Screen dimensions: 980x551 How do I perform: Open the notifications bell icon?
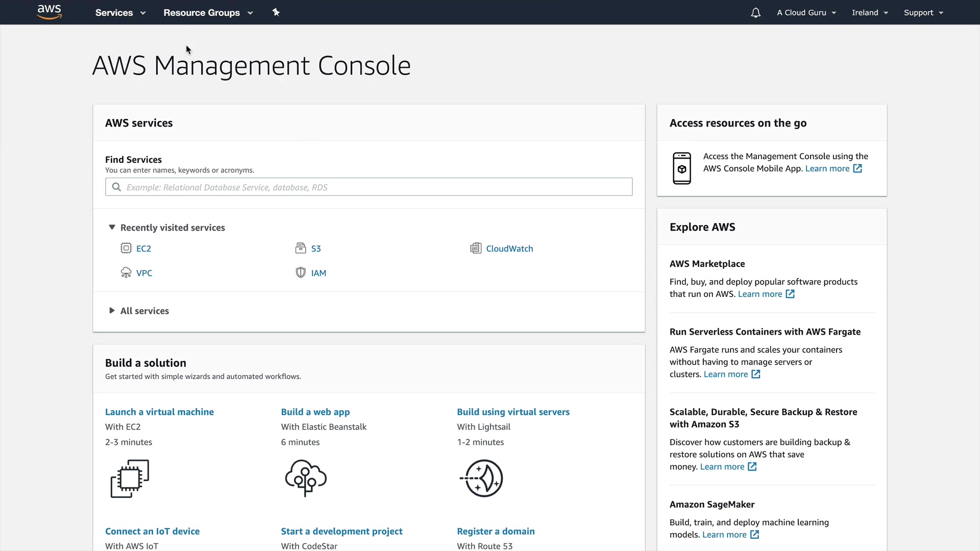click(755, 13)
